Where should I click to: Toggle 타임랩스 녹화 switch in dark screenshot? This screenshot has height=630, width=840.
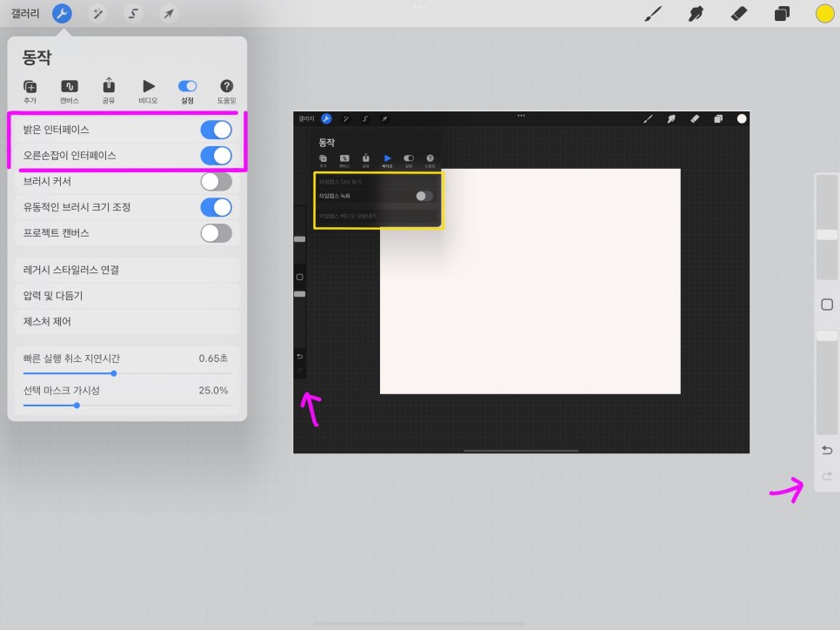coord(423,197)
